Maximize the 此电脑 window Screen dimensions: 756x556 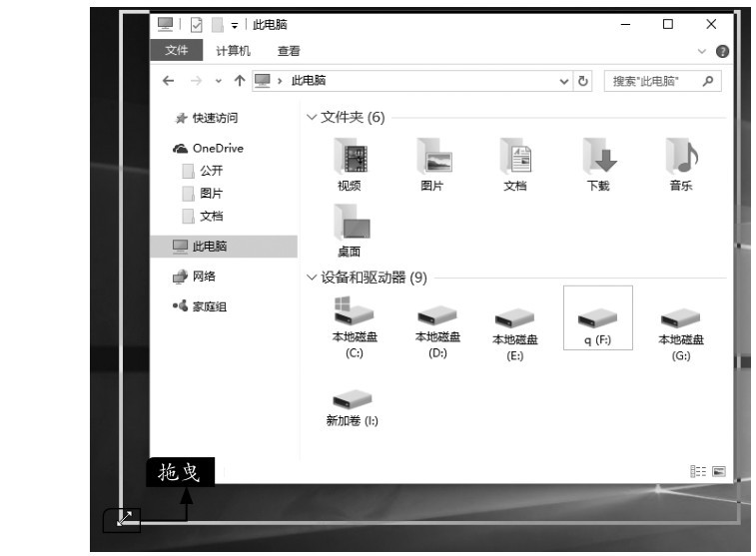[x=668, y=24]
